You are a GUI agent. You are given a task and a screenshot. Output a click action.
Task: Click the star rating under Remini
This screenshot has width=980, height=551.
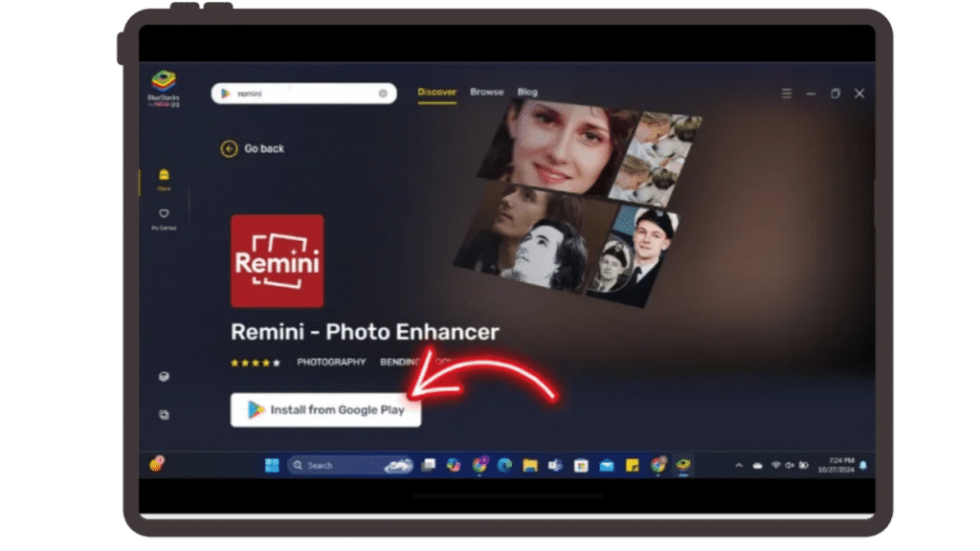(x=255, y=363)
